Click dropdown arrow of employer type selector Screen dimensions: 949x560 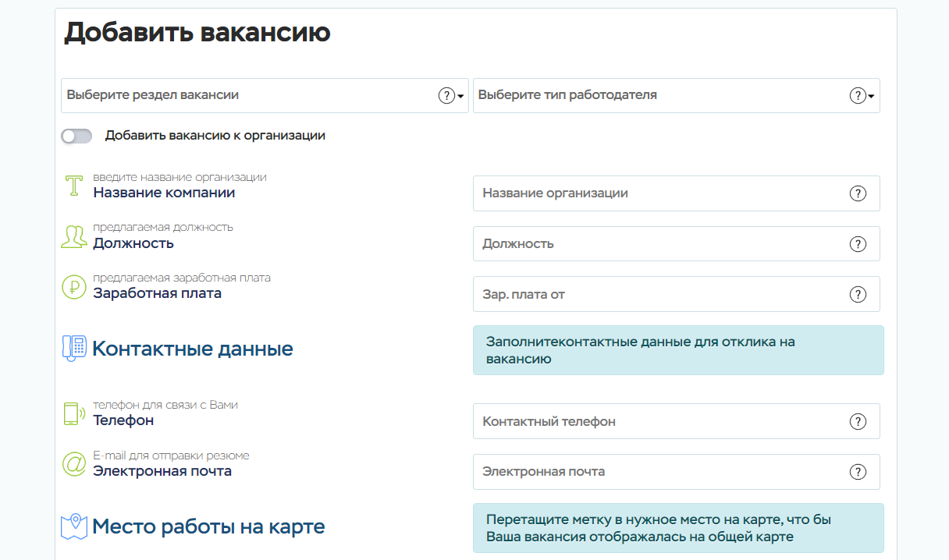[x=872, y=97]
